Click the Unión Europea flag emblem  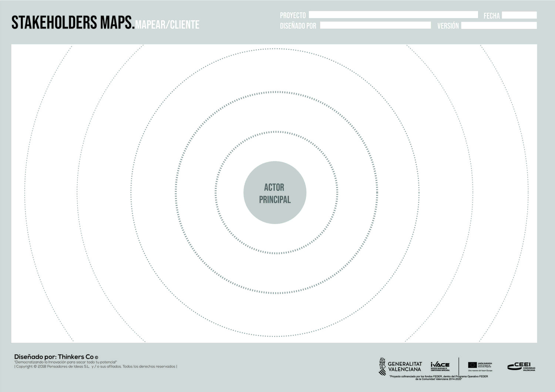(x=472, y=365)
